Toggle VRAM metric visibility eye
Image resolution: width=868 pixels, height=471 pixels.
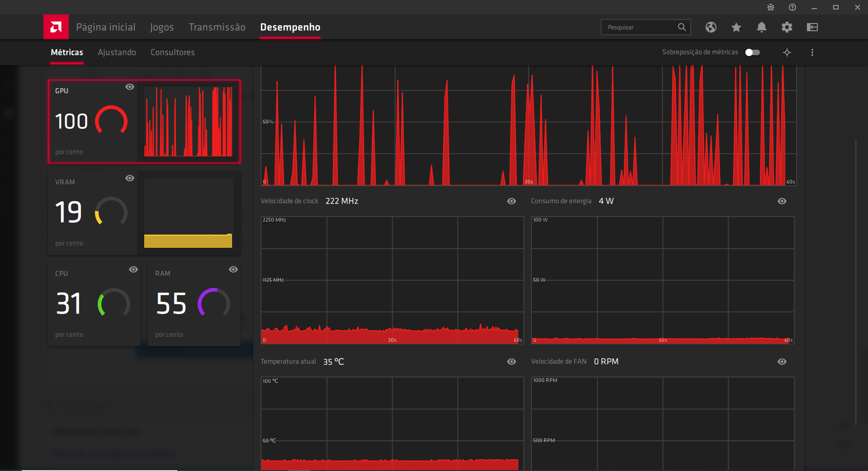(x=130, y=178)
